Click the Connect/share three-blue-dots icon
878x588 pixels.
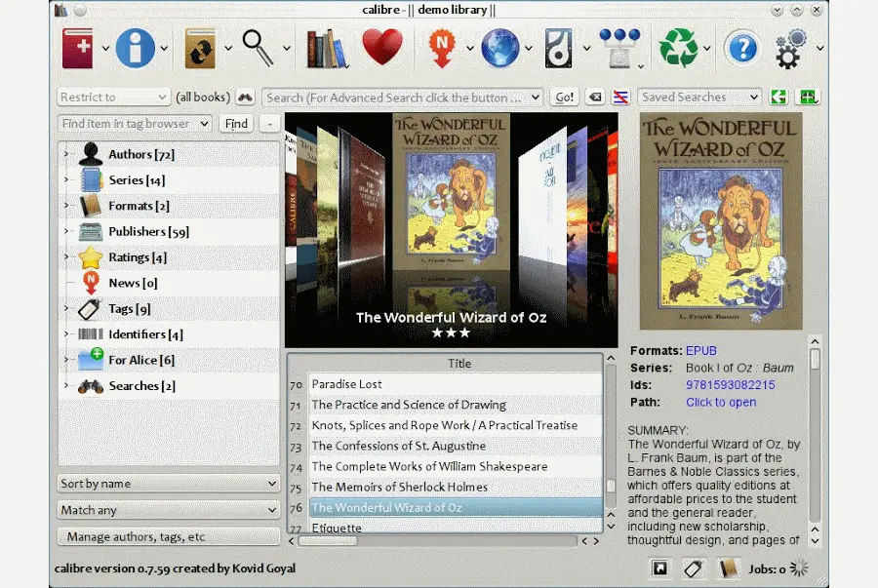click(x=619, y=48)
